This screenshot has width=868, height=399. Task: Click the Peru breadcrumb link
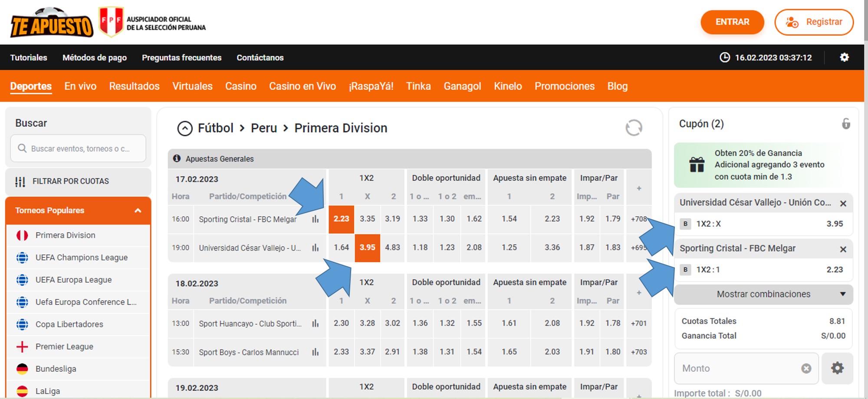[264, 128]
